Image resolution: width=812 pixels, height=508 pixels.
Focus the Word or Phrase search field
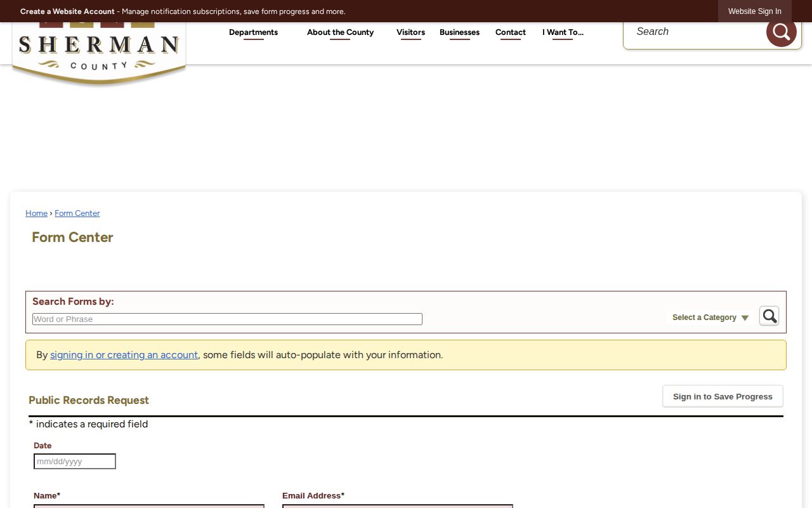click(227, 319)
